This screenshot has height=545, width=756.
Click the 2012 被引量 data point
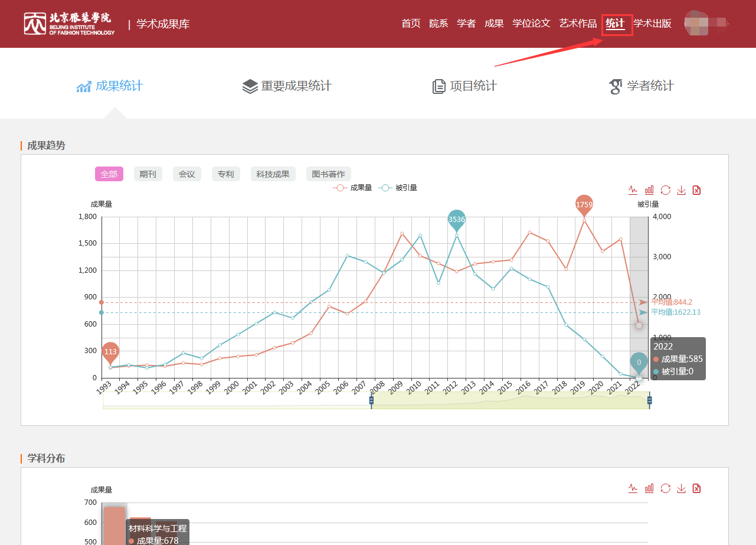457,236
